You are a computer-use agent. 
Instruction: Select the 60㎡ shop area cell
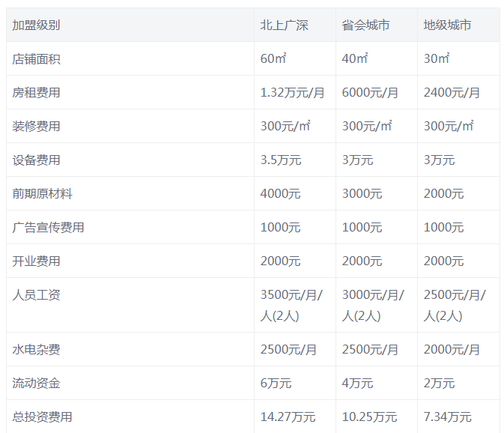(271, 59)
